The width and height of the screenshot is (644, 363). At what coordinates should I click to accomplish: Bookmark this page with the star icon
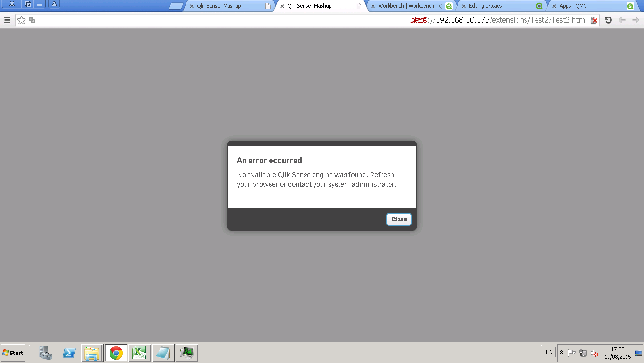pyautogui.click(x=21, y=20)
